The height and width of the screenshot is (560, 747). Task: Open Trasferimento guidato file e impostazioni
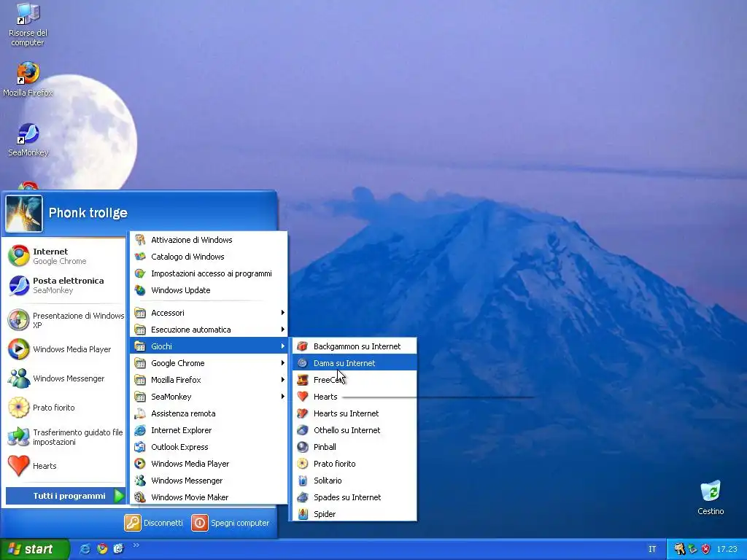click(x=65, y=437)
